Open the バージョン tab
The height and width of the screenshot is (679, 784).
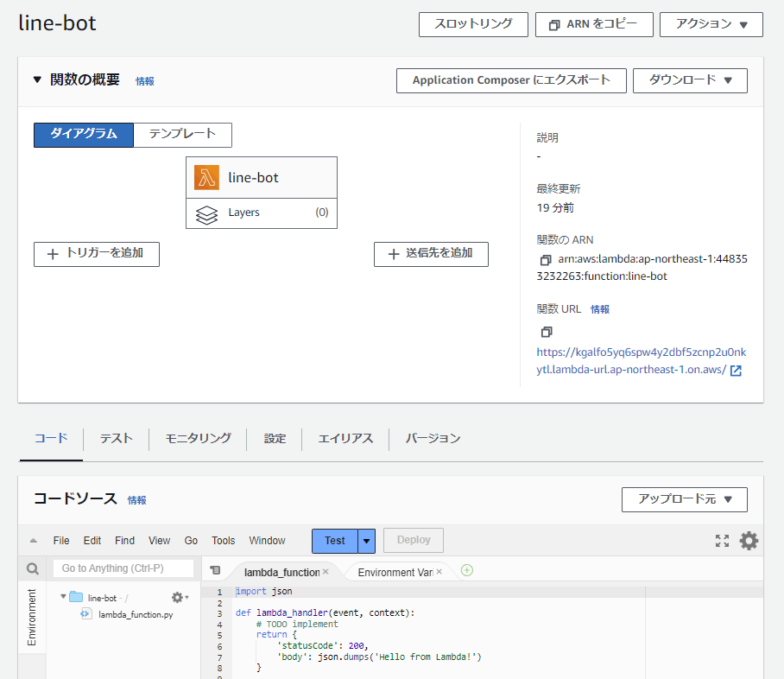point(433,439)
